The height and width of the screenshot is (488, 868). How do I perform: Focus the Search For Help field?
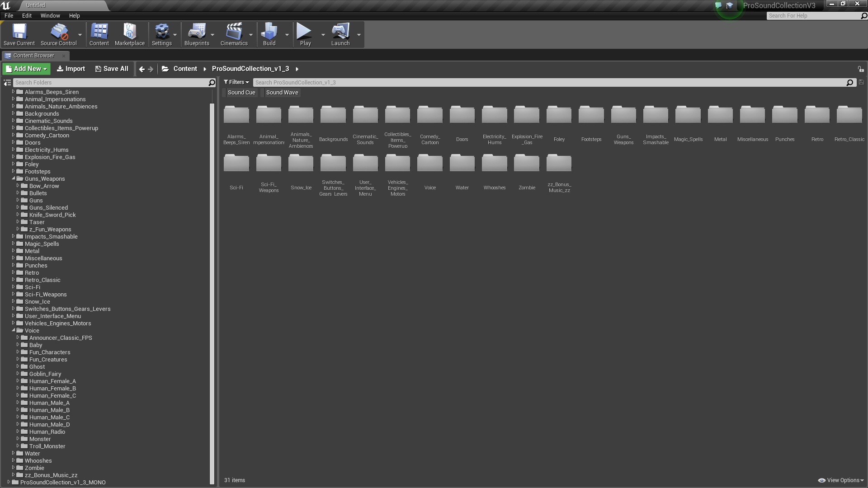tap(814, 16)
